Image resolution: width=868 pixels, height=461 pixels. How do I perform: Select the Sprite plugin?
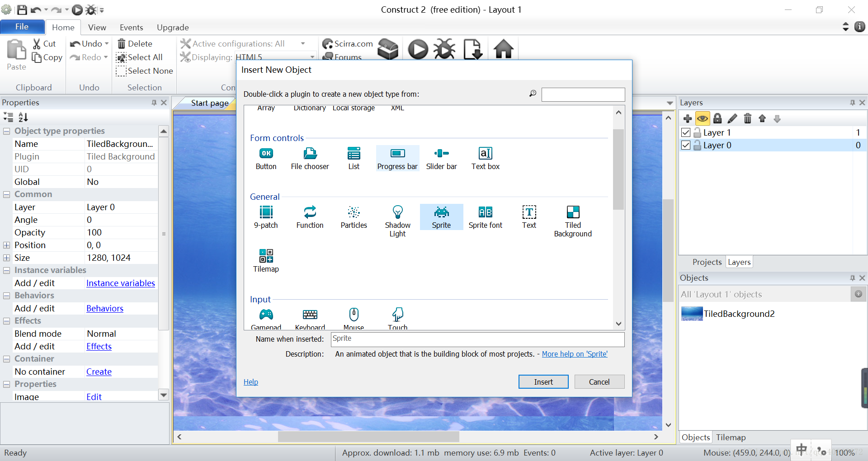(x=441, y=217)
